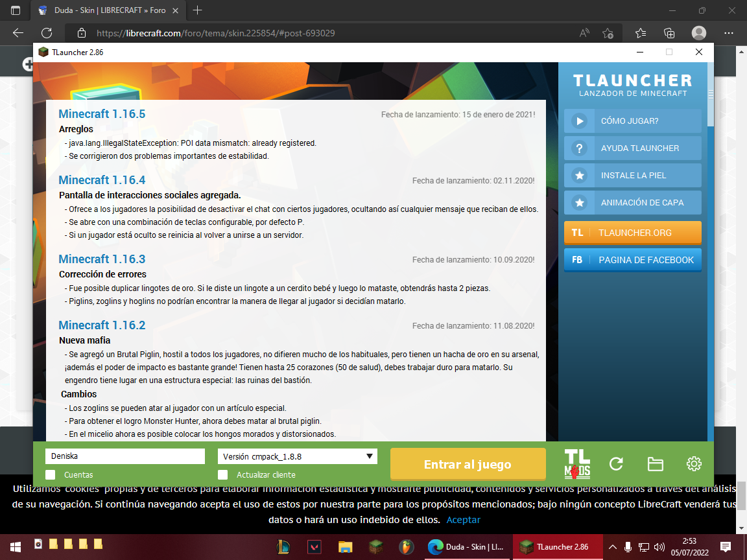Click the microphone icon in system tray

click(628, 546)
